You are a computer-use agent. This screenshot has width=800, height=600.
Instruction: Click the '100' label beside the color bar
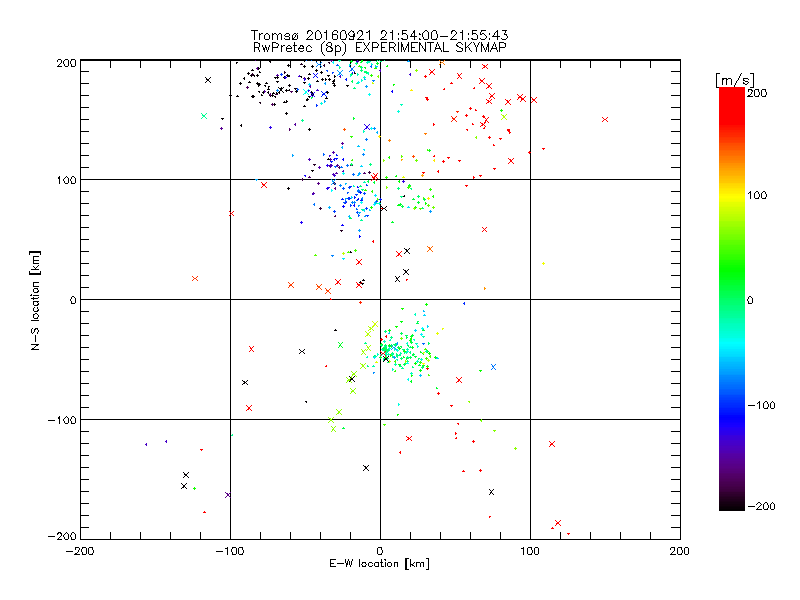757,195
